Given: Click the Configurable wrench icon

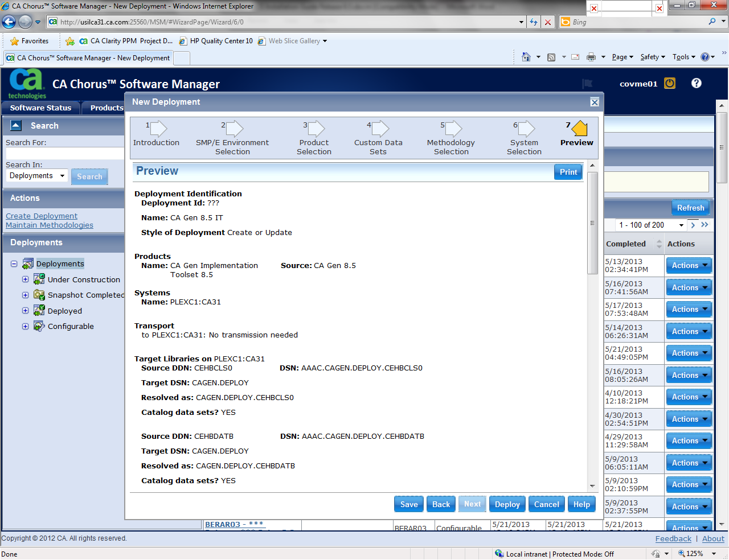Looking at the screenshot, I should [39, 326].
